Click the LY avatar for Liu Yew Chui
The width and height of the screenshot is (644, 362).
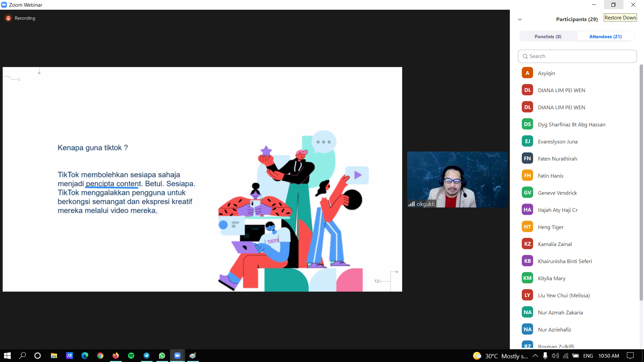coord(527,295)
